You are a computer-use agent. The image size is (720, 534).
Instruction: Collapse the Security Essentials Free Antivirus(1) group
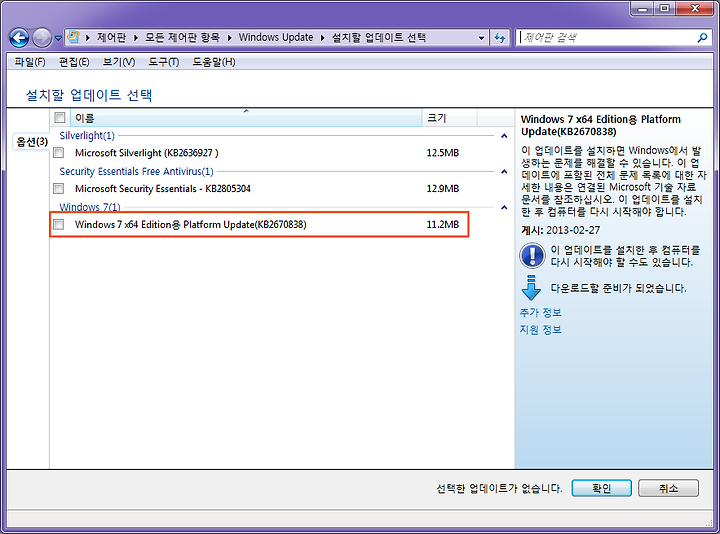tap(504, 172)
